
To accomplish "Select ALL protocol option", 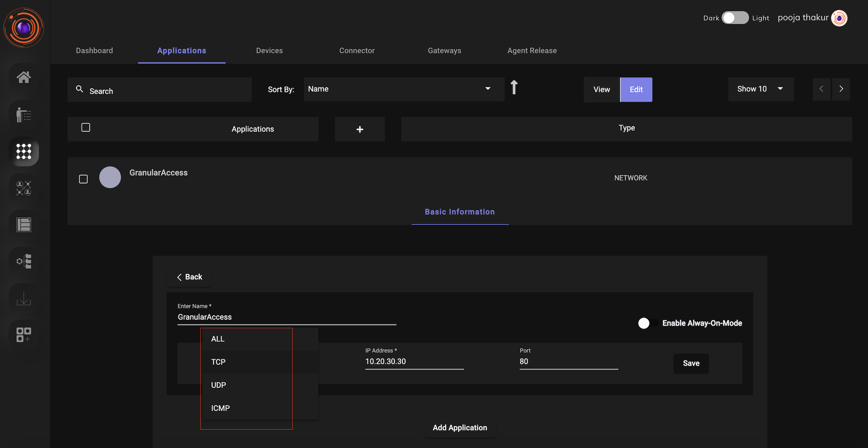I will [260, 339].
